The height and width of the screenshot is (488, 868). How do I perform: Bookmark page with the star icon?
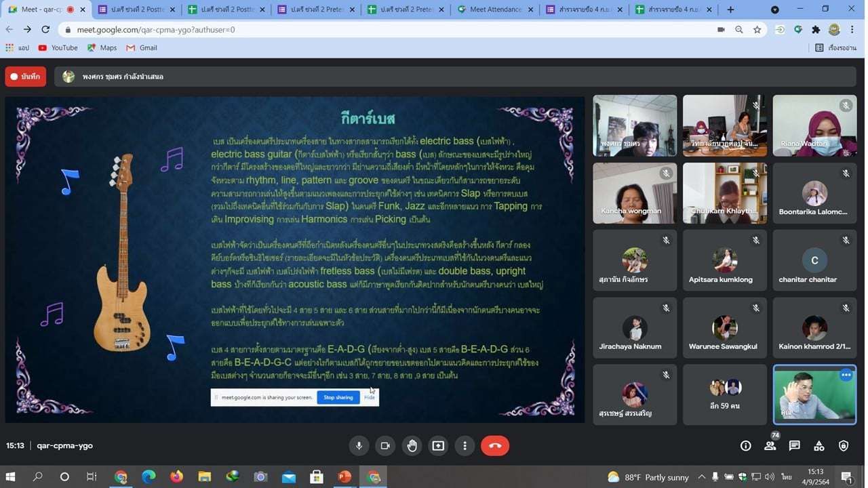(x=757, y=30)
